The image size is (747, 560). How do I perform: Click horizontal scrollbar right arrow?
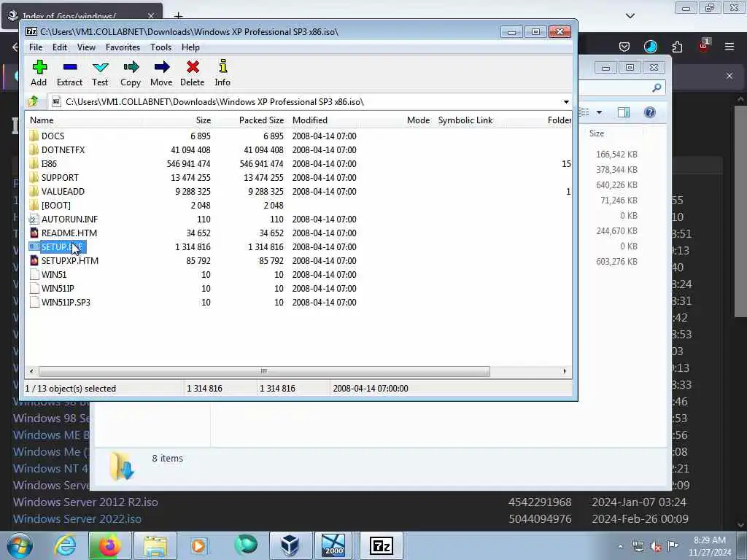[565, 371]
